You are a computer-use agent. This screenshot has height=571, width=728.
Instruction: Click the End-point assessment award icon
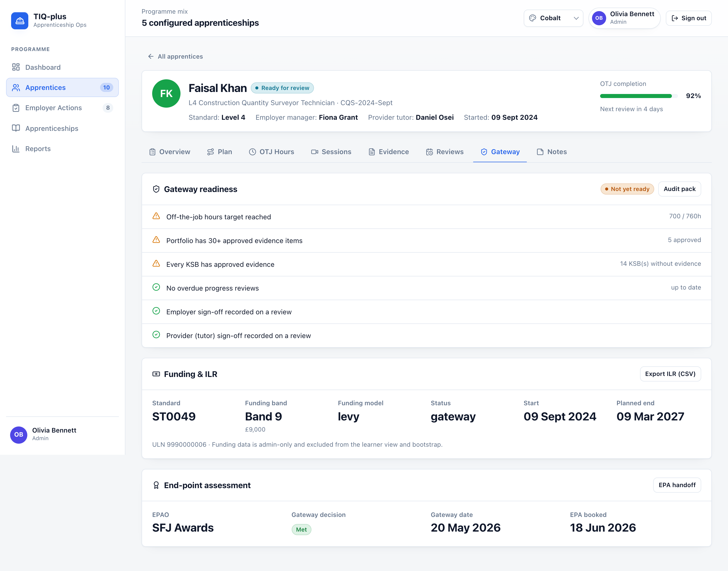[x=156, y=485]
